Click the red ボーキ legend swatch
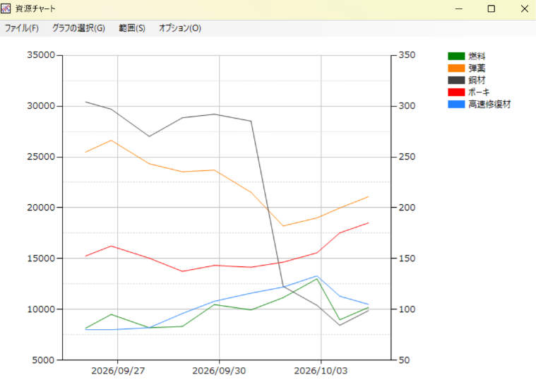Image resolution: width=536 pixels, height=392 pixels. 456,93
